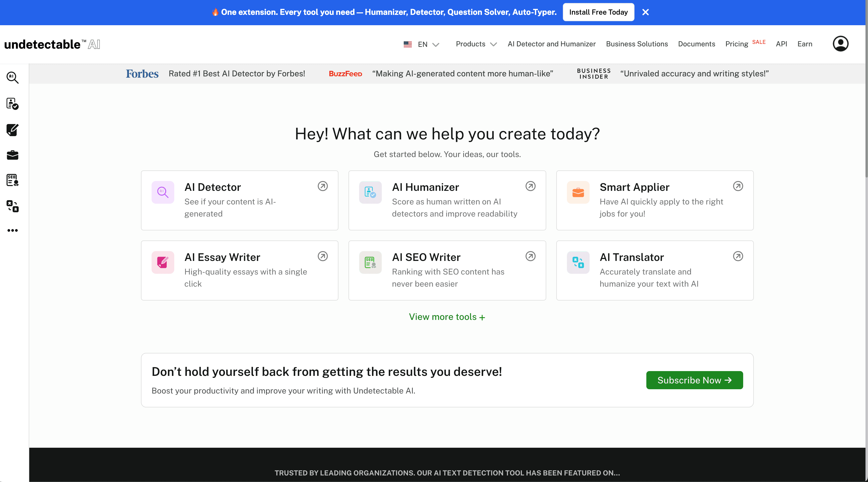The image size is (868, 482).
Task: Expand View more tools
Action: 447,317
